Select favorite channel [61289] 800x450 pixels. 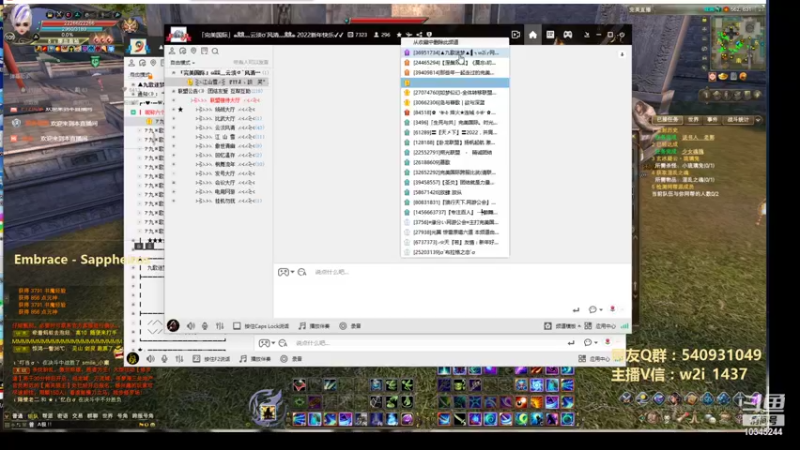click(455, 132)
